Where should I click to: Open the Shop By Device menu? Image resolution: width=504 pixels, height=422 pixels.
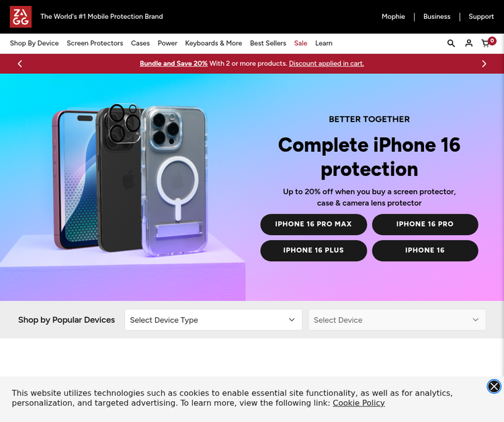click(x=34, y=43)
